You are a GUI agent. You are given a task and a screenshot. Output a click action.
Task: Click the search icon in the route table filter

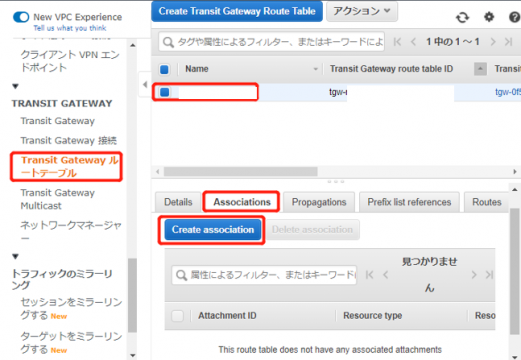[168, 42]
